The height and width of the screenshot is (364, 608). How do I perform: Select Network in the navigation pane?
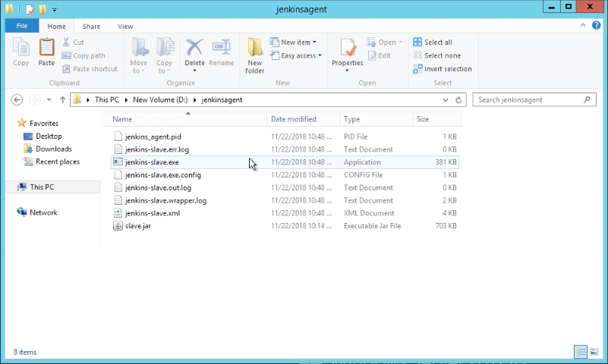click(x=37, y=212)
